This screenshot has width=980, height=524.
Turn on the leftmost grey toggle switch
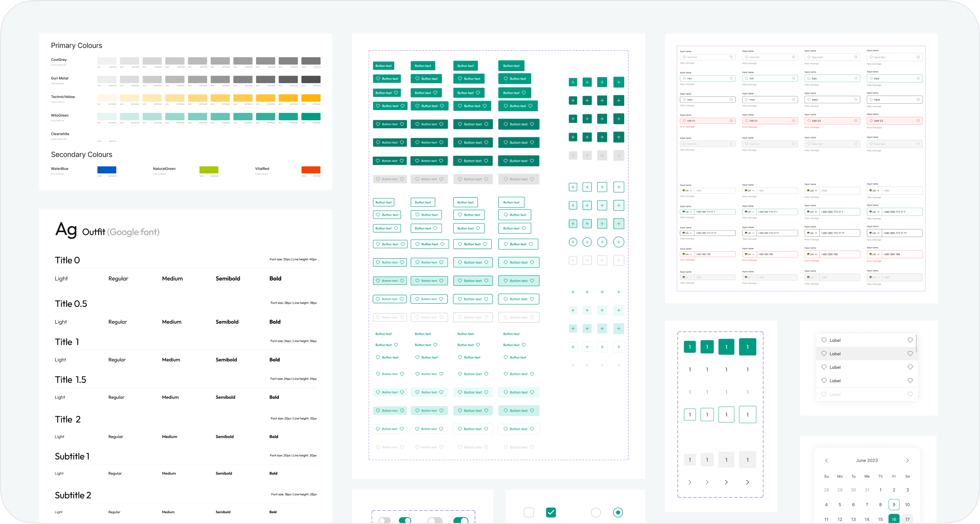click(384, 520)
